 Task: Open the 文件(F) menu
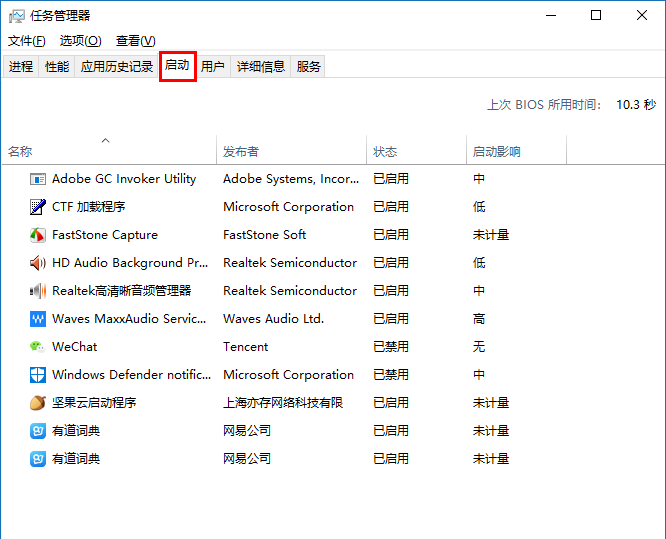pyautogui.click(x=27, y=41)
